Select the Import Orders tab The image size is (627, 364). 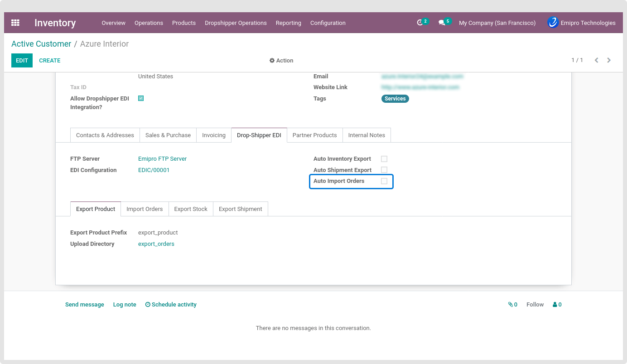click(x=145, y=209)
